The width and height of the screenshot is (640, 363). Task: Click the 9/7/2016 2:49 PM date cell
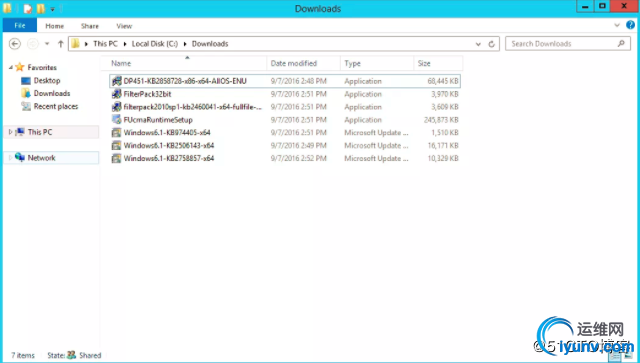[298, 145]
